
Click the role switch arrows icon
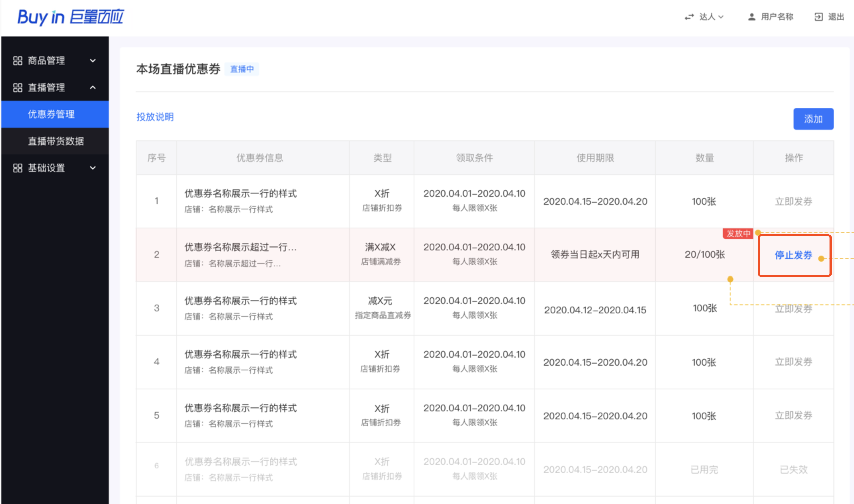(x=689, y=17)
